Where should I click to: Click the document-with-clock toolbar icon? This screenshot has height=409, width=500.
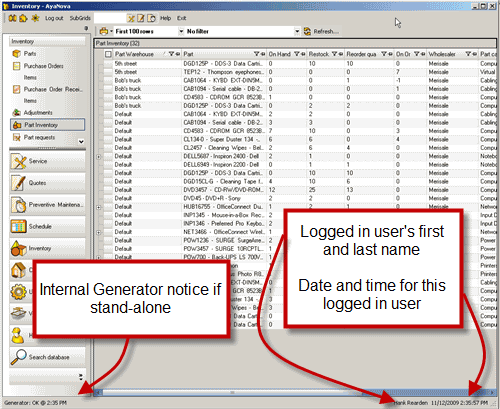tap(151, 18)
